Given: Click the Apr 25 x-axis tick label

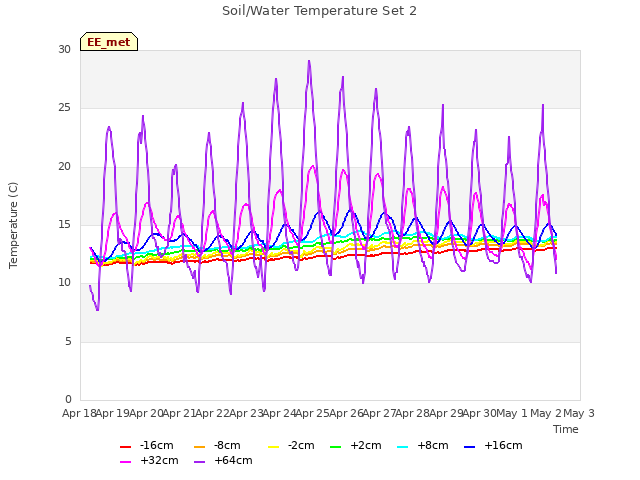Looking at the screenshot, I should point(312,413).
